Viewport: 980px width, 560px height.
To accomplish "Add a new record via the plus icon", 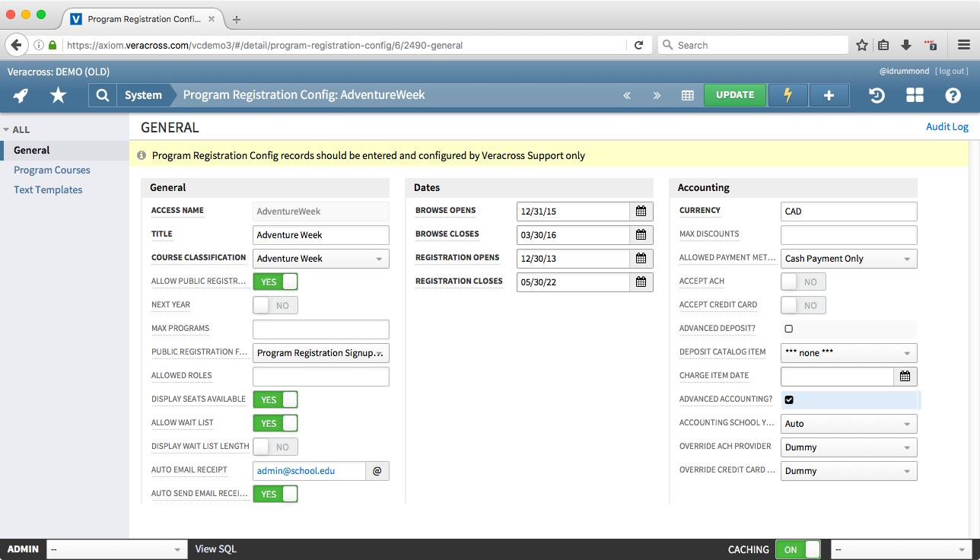I will pos(829,95).
